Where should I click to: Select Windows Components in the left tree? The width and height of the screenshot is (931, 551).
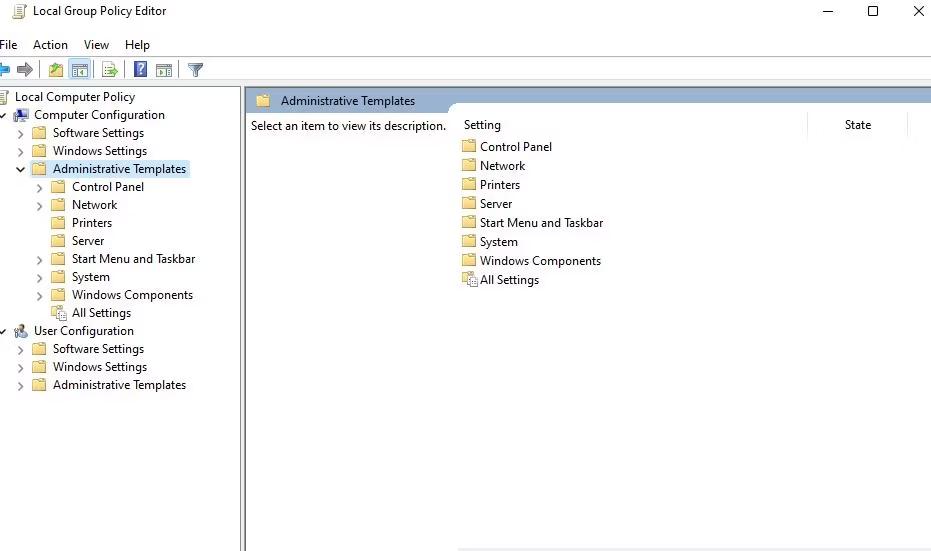132,294
